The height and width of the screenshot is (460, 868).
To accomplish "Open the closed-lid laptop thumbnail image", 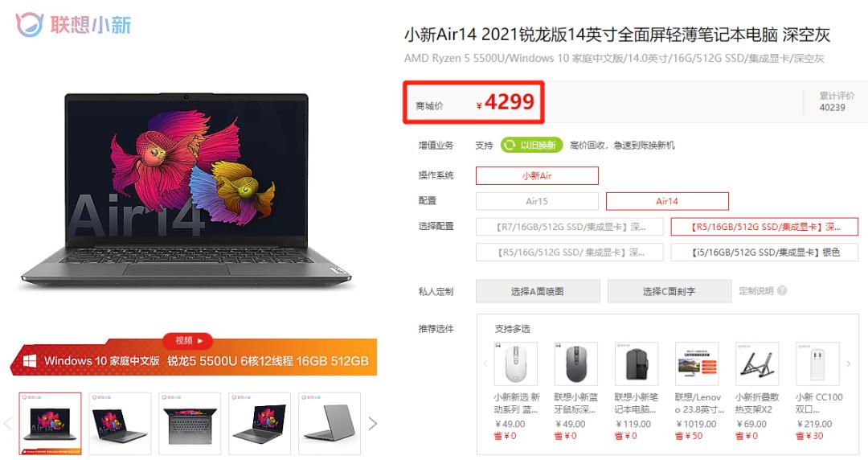I will click(330, 424).
